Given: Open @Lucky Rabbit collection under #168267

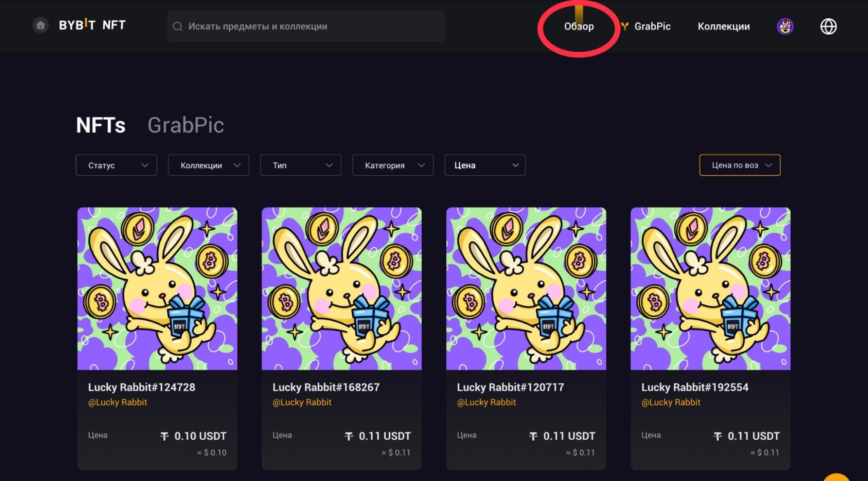Looking at the screenshot, I should click(302, 402).
